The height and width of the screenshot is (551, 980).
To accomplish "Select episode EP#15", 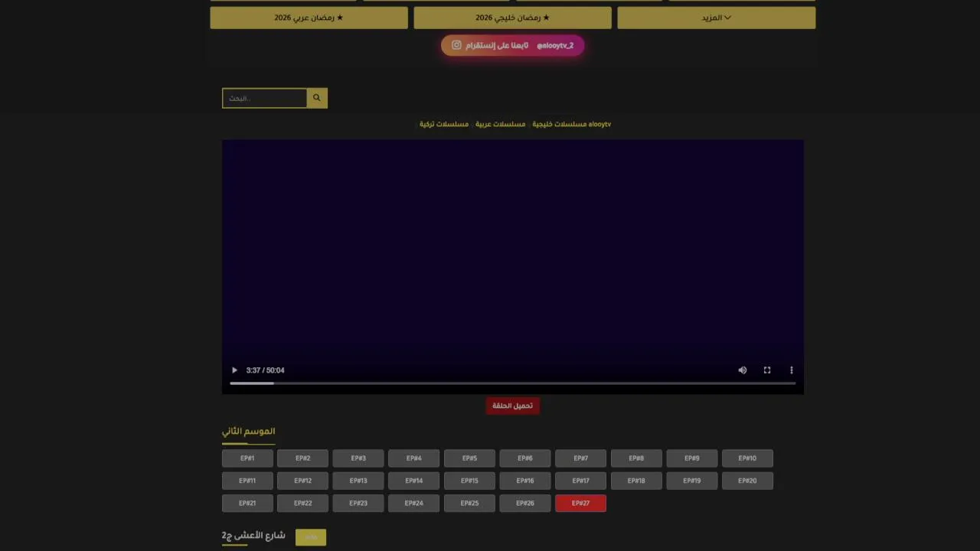I will [469, 481].
